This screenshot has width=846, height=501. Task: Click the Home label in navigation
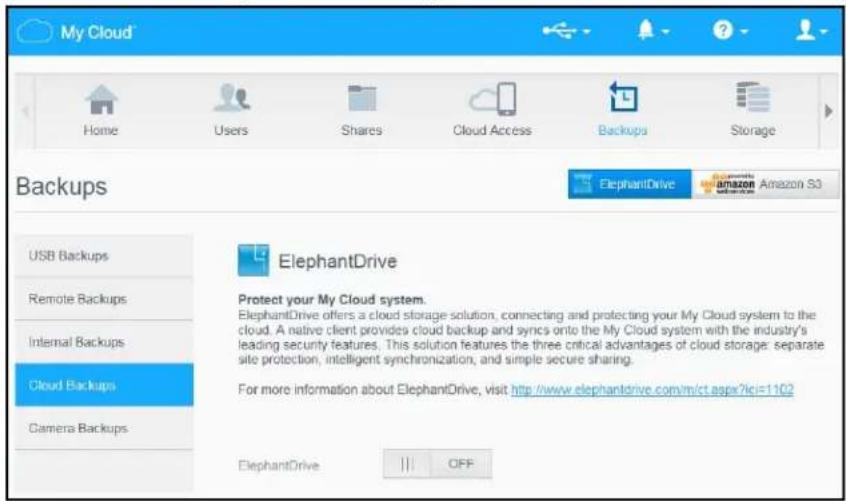click(x=101, y=131)
